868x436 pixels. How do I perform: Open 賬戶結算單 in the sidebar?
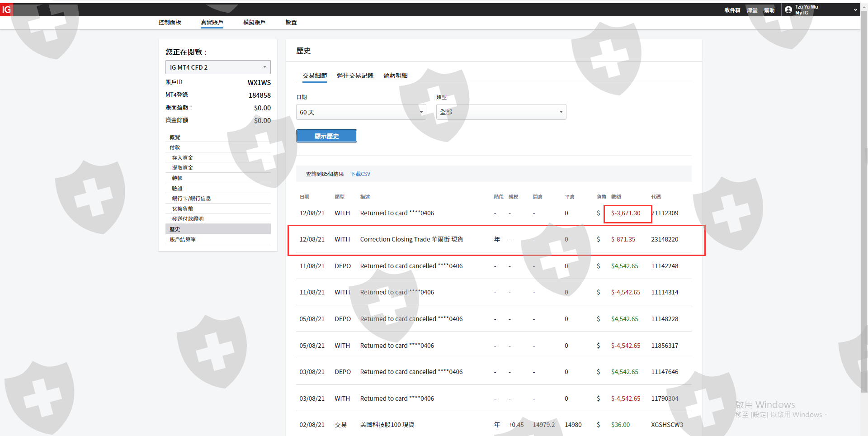pos(183,240)
